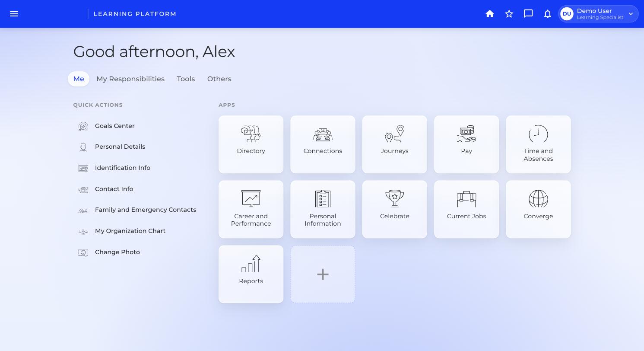Open Career and Performance app tile
Viewport: 644px width, 351px height.
251,209
